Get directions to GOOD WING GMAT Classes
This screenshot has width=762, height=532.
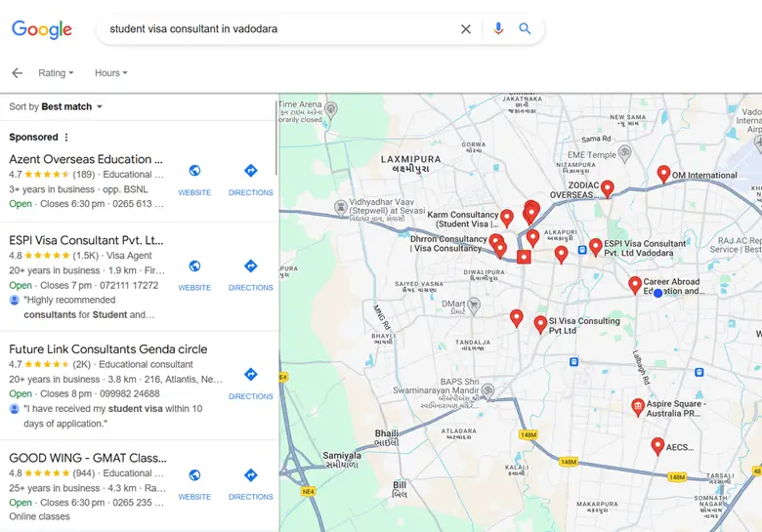click(x=251, y=474)
